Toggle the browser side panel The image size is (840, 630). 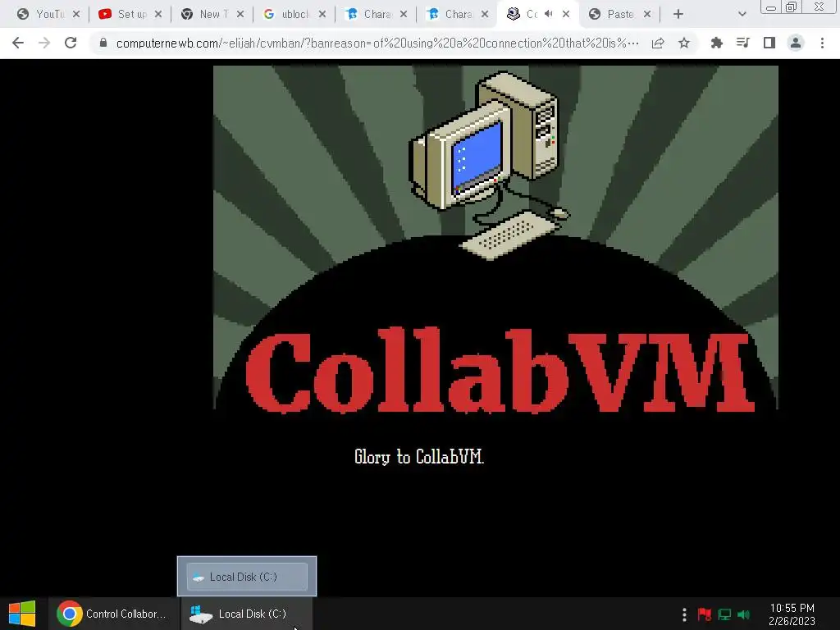(x=769, y=43)
